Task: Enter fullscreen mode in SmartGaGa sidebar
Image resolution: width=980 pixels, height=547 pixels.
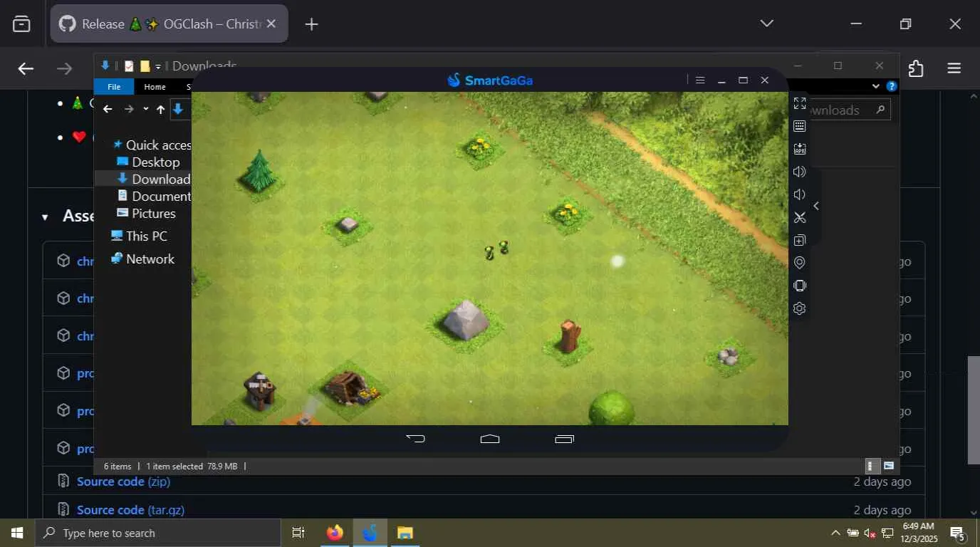Action: [800, 103]
